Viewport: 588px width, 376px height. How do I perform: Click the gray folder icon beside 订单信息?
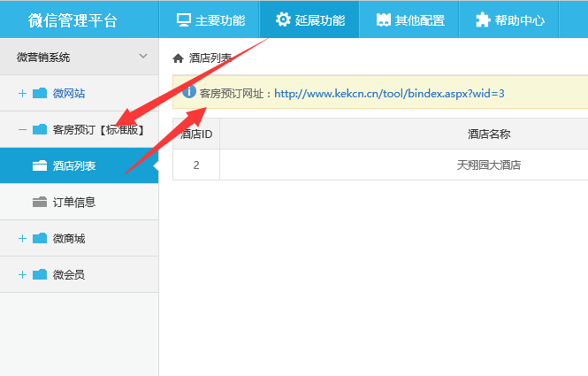pos(40,202)
